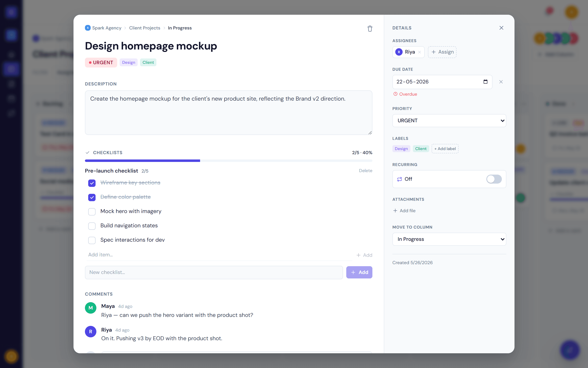This screenshot has width=588, height=368.
Task: Click the Add label button
Action: click(x=445, y=148)
